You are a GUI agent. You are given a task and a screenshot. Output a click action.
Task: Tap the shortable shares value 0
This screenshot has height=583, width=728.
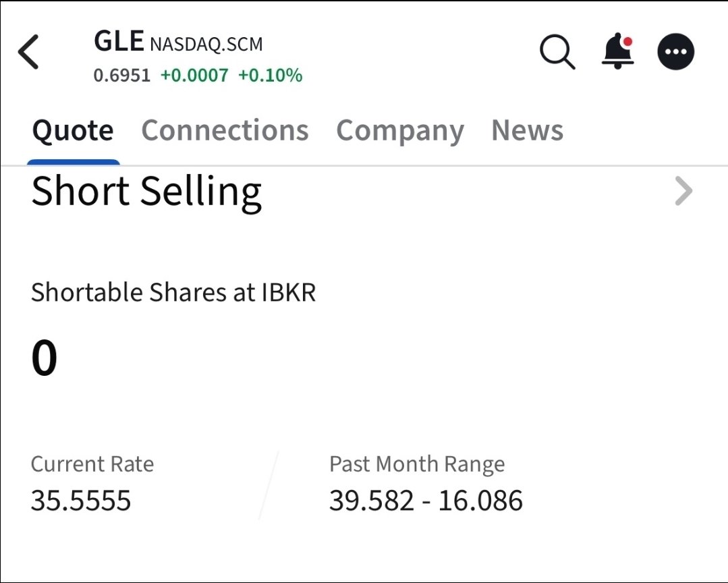[x=45, y=358]
